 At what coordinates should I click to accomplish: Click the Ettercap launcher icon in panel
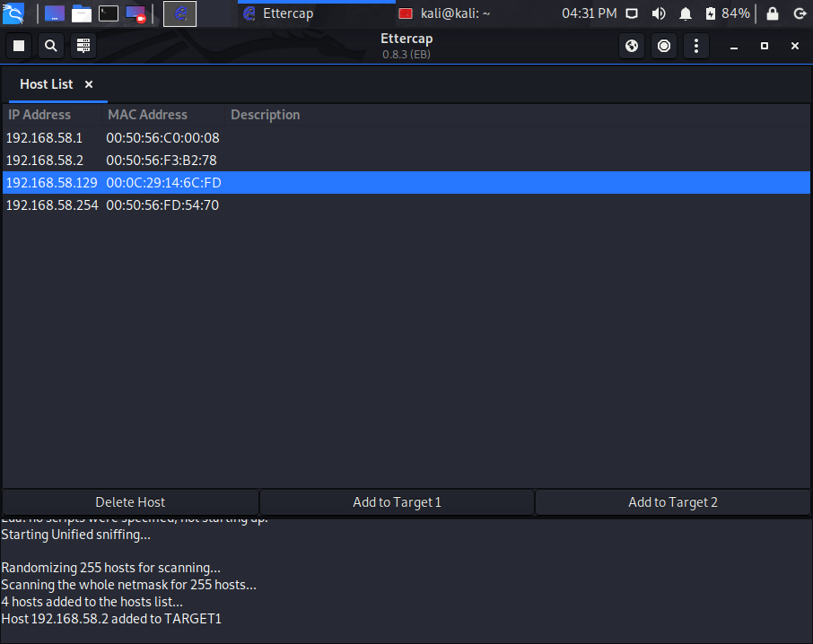click(x=179, y=13)
